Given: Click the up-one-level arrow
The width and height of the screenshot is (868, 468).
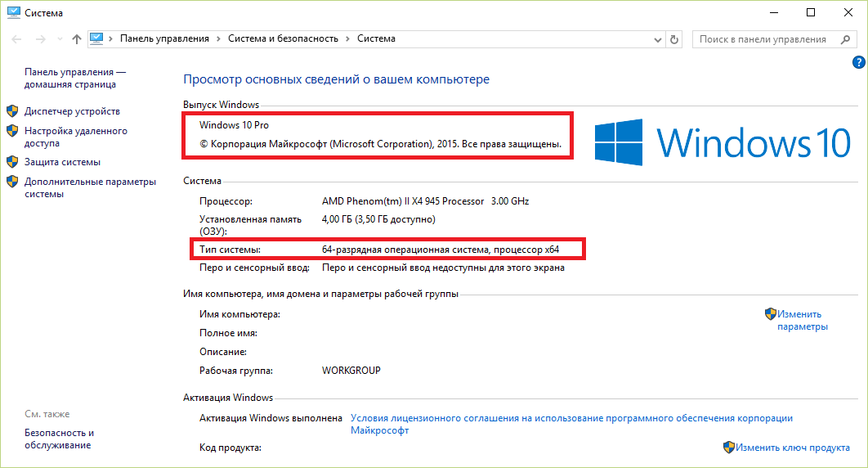Looking at the screenshot, I should point(76,39).
